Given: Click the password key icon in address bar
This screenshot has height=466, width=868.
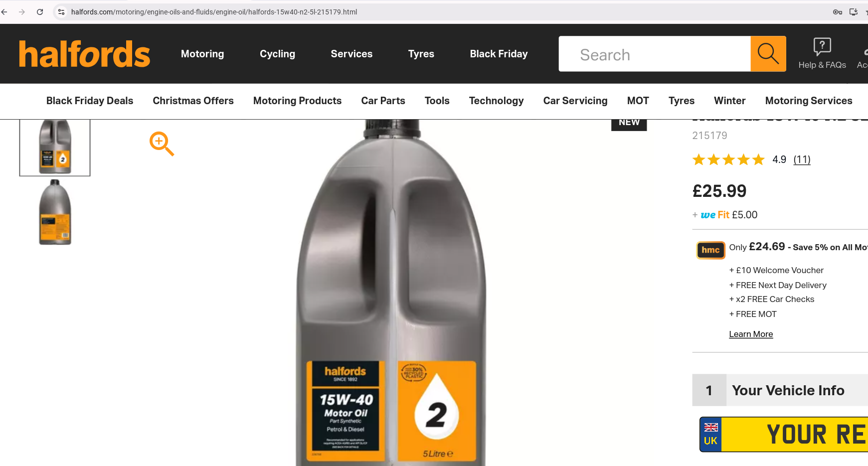Looking at the screenshot, I should [x=838, y=12].
